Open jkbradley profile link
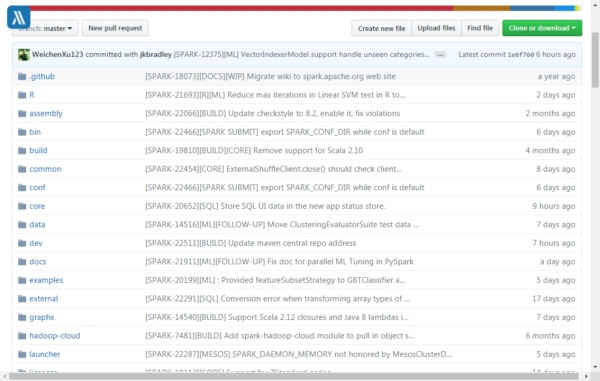Screen dimensions: 600x381 click(x=156, y=54)
